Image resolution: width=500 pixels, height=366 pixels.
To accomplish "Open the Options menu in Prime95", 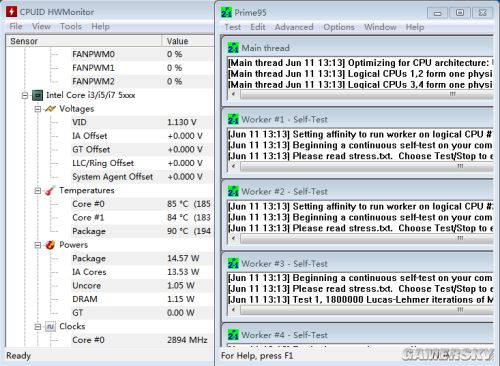I will tap(339, 27).
